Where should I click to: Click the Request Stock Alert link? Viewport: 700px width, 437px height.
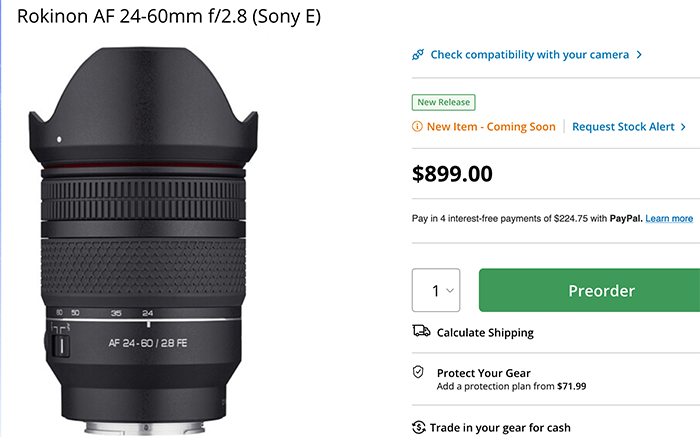624,127
